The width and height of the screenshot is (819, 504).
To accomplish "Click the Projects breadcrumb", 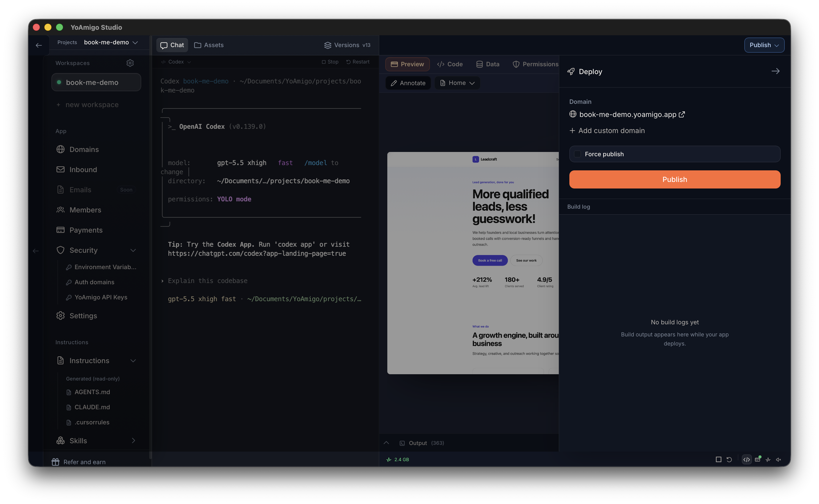I will tap(67, 42).
